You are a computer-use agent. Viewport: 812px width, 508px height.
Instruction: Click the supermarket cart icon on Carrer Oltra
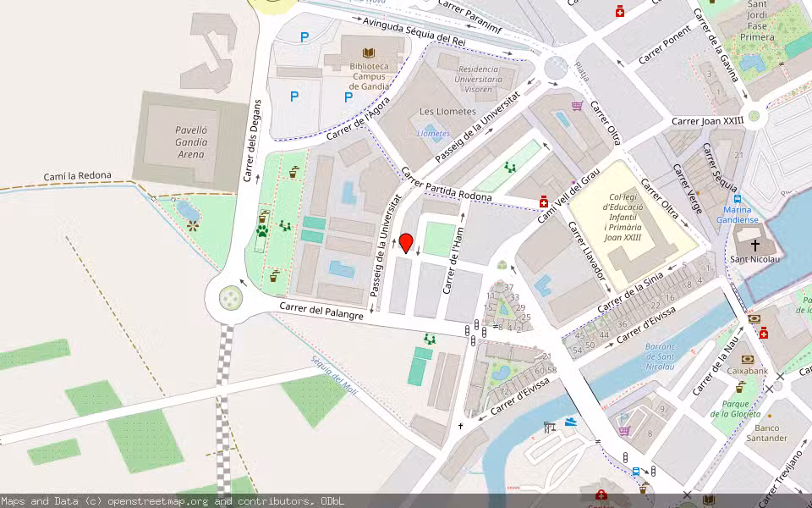pyautogui.click(x=577, y=106)
